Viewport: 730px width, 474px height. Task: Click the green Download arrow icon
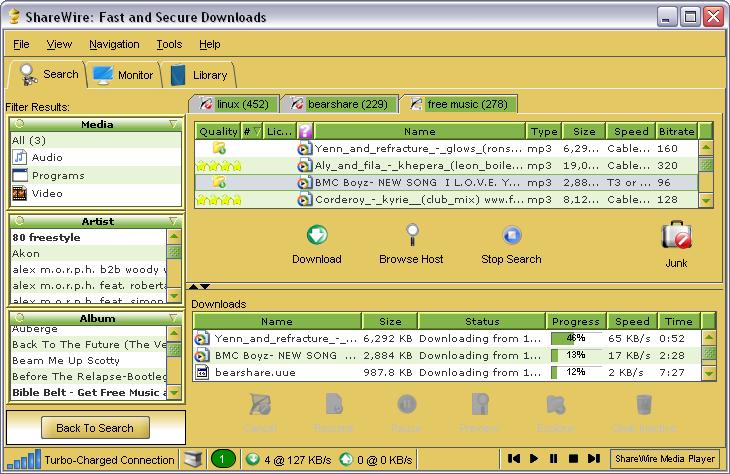316,236
